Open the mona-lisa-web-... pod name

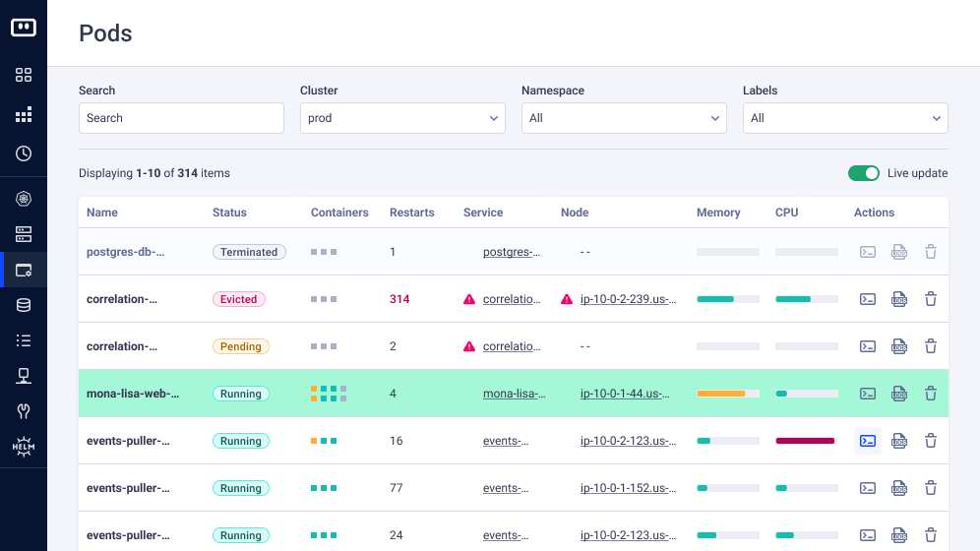pos(133,394)
